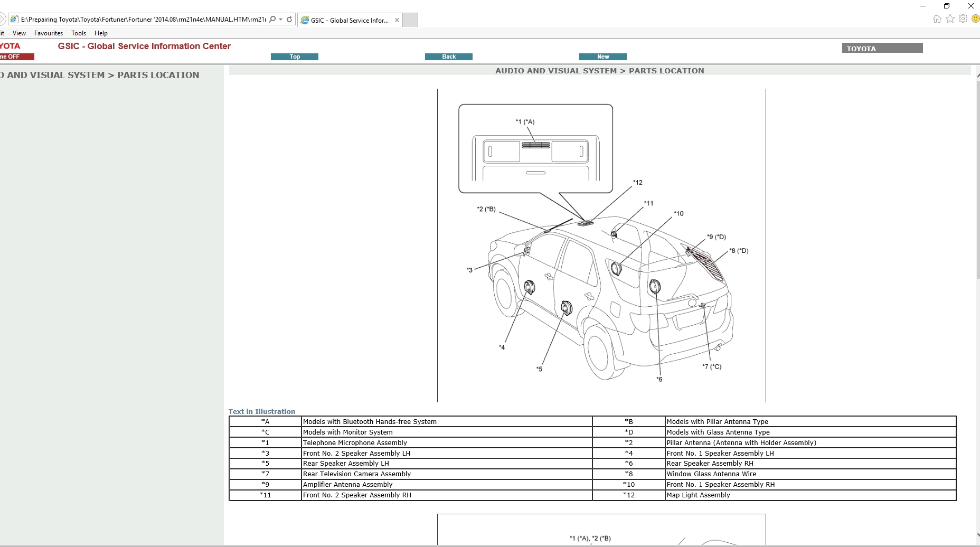The width and height of the screenshot is (980, 547).
Task: Click the smiley feedback icon
Action: (976, 19)
